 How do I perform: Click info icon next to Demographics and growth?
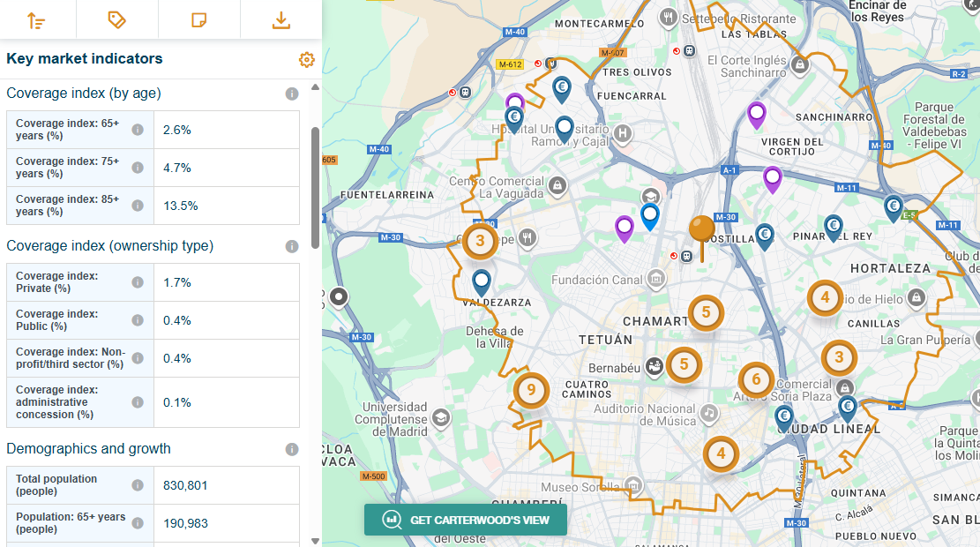(x=292, y=448)
